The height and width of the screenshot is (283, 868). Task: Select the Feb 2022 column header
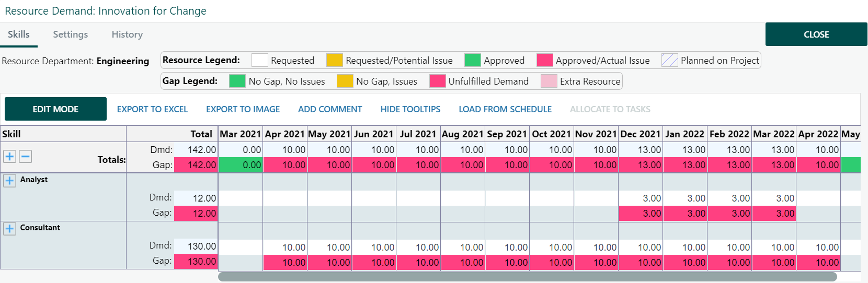729,134
